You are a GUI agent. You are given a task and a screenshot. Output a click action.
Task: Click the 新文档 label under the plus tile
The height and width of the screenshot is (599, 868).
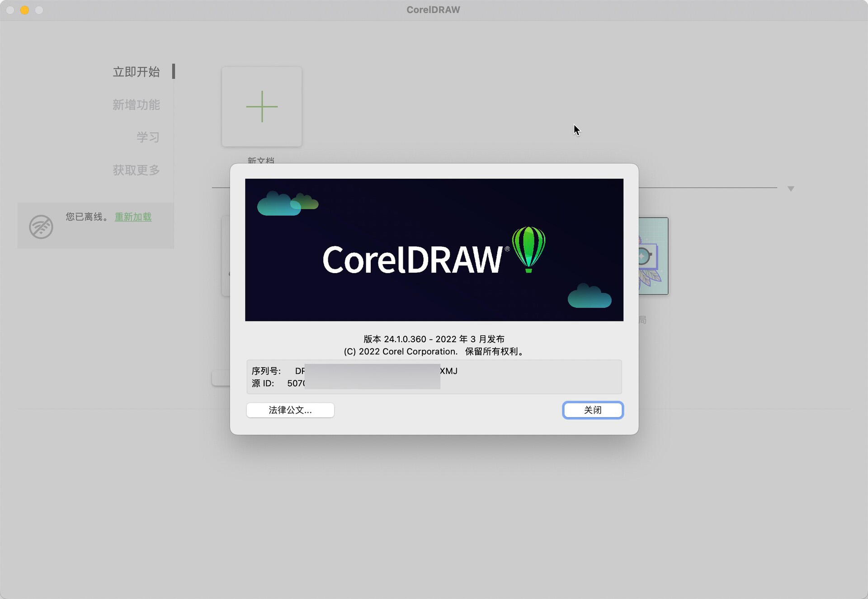(x=261, y=161)
